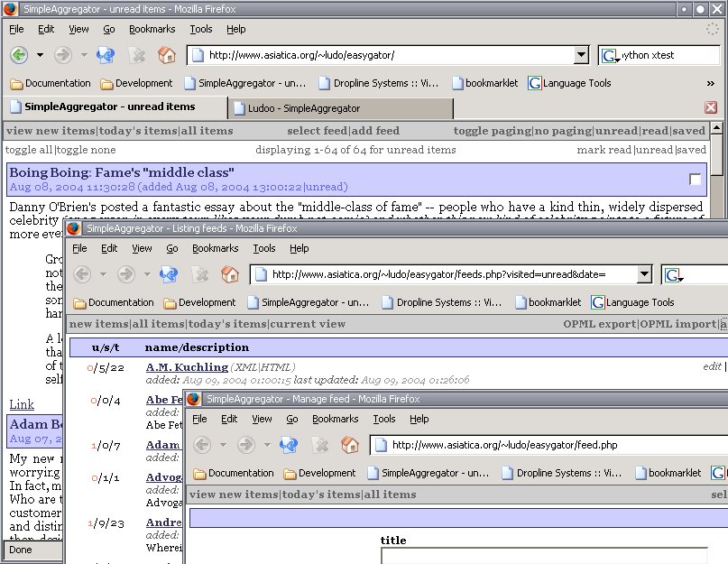Click Reload icon in unread items window
This screenshot has width=728, height=564.
(x=106, y=55)
